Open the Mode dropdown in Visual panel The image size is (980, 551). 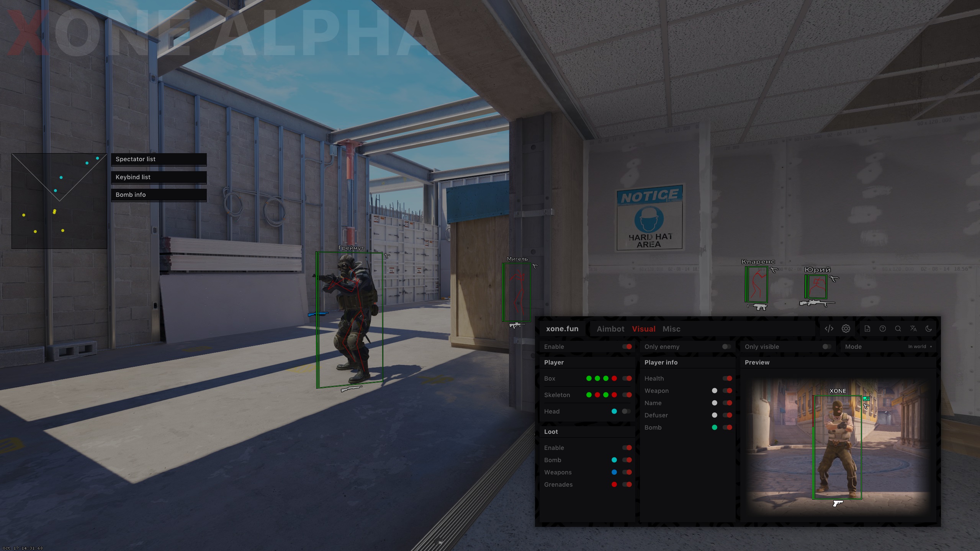[x=917, y=347]
